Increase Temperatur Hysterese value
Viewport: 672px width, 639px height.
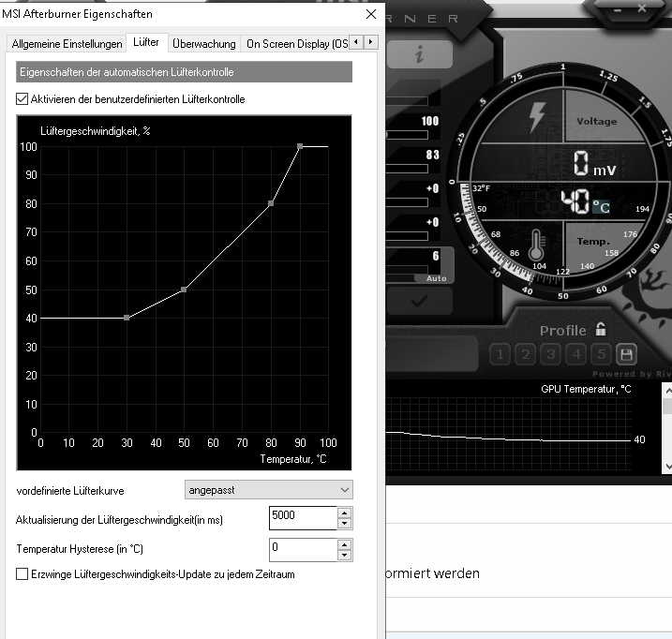click(345, 544)
